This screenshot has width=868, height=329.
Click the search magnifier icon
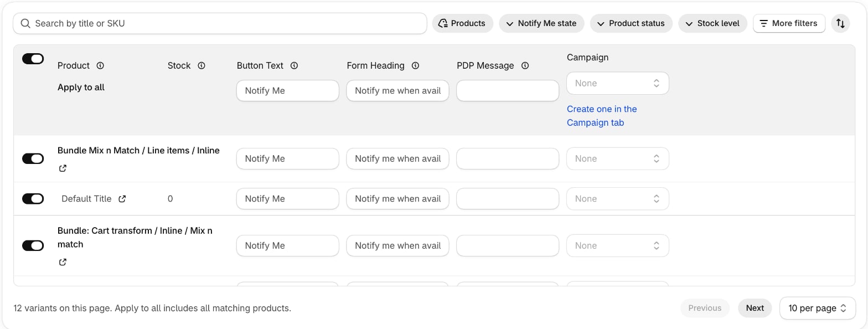tap(25, 23)
